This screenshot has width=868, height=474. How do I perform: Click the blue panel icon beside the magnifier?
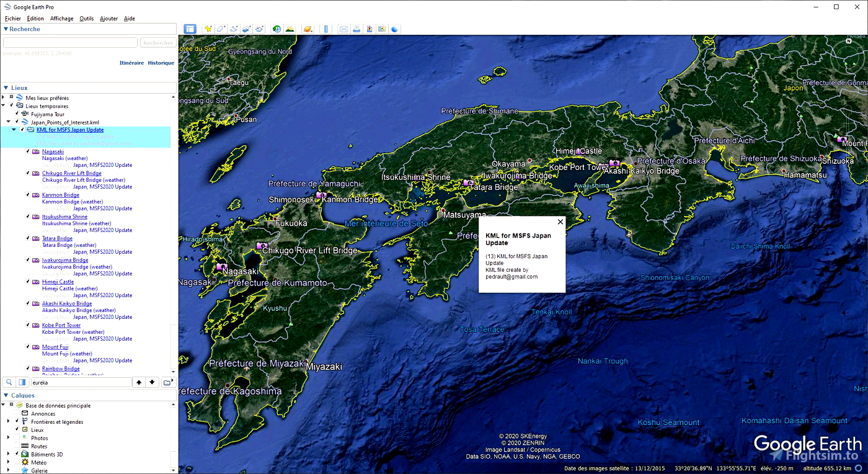point(22,382)
